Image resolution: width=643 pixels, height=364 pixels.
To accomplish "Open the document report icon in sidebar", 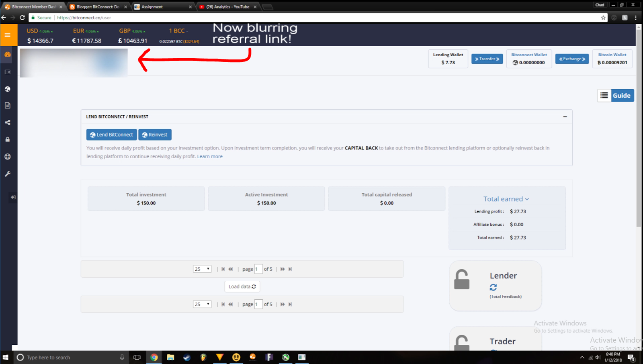I will (8, 105).
